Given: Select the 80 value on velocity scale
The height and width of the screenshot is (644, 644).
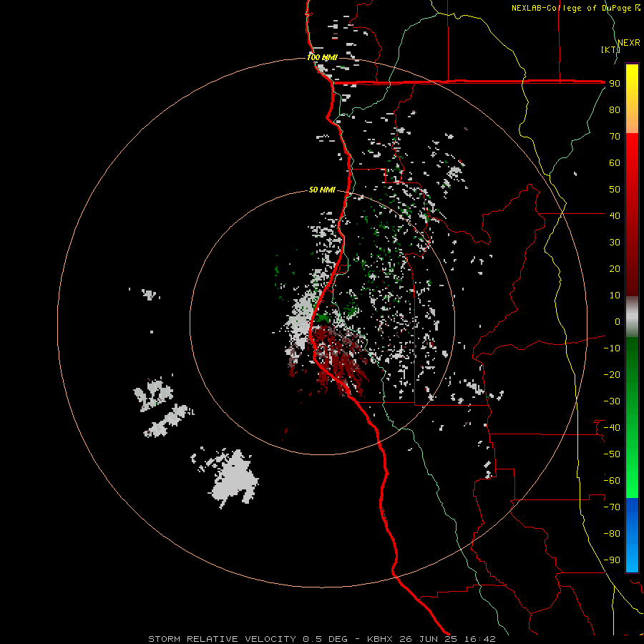Looking at the screenshot, I should [615, 109].
